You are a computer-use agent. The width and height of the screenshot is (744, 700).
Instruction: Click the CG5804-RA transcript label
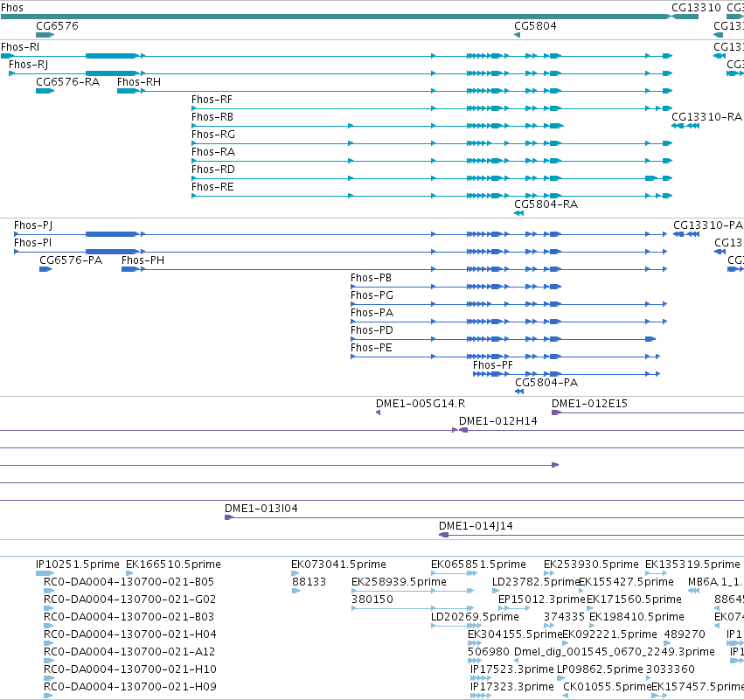546,204
